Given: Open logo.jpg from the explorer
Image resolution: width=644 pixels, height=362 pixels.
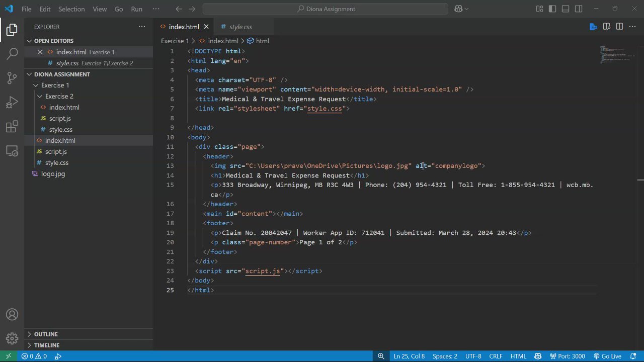Looking at the screenshot, I should pos(53,174).
